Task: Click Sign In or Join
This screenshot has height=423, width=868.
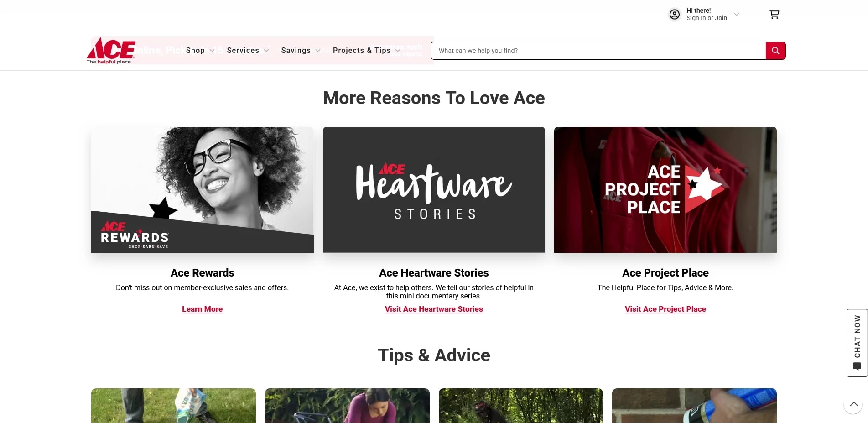Action: click(707, 18)
